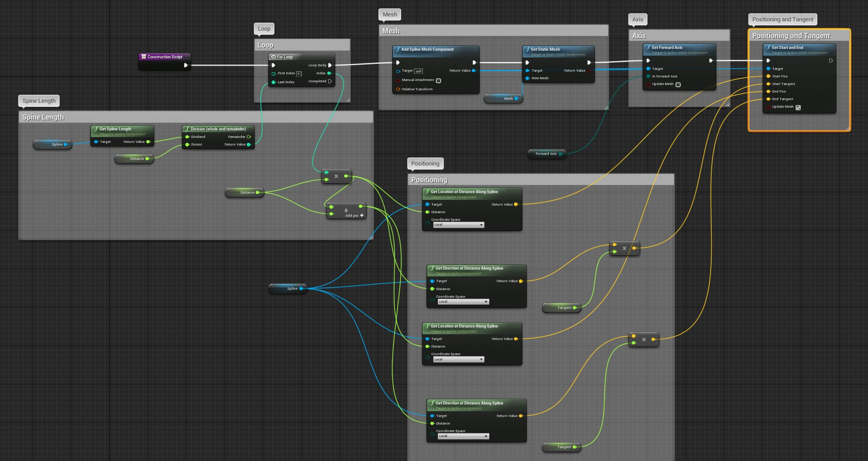
Task: Click the Division node Dividend input pin
Action: point(187,137)
